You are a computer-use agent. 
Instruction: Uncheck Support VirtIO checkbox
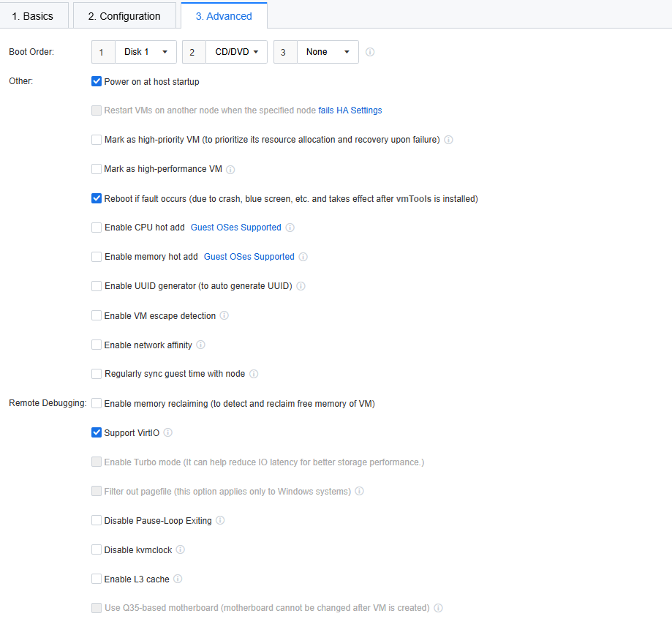click(x=97, y=432)
